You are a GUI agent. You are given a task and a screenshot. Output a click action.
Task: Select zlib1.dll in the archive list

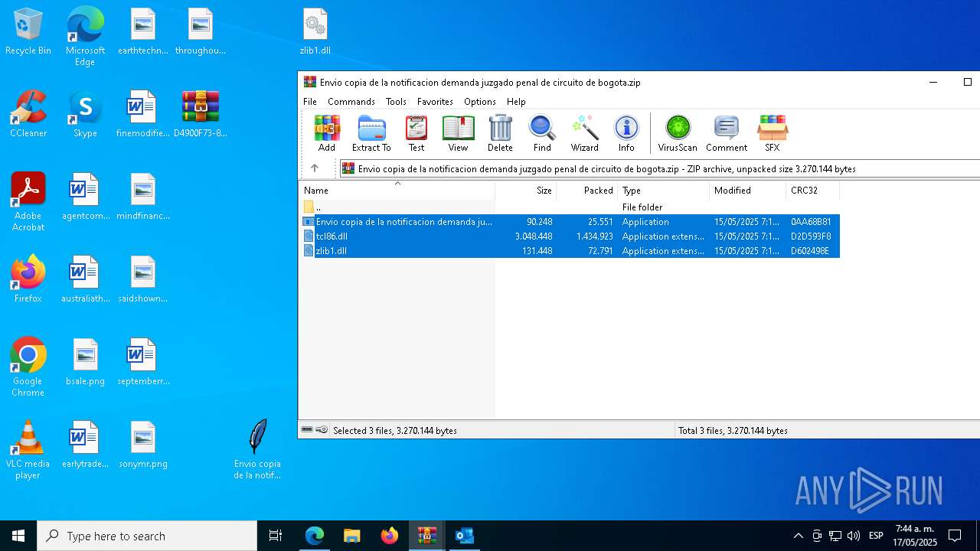[x=570, y=251]
